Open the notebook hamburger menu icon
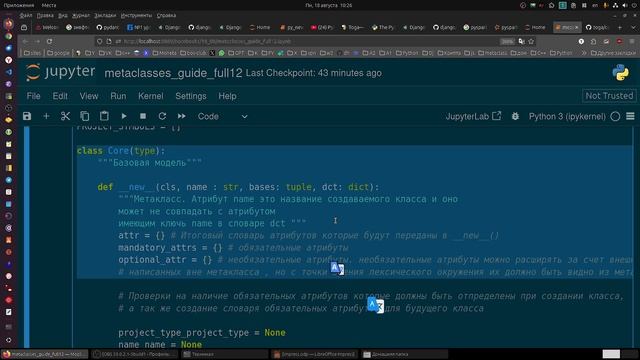Viewport: 640px width, 360px height. (630, 116)
